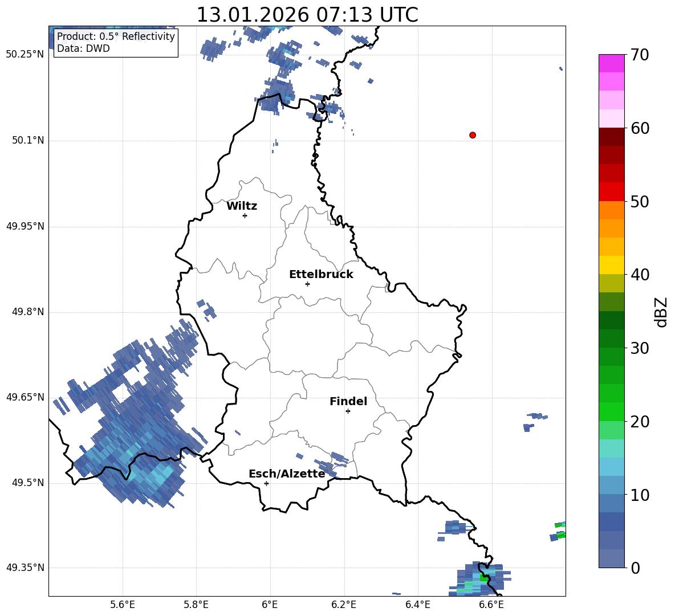Click the 50.25°N latitude label
This screenshot has width=675, height=616.
click(x=25, y=55)
